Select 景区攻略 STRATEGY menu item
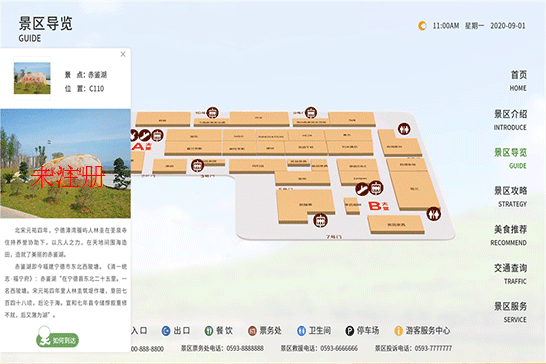The width and height of the screenshot is (546, 364). tap(510, 197)
